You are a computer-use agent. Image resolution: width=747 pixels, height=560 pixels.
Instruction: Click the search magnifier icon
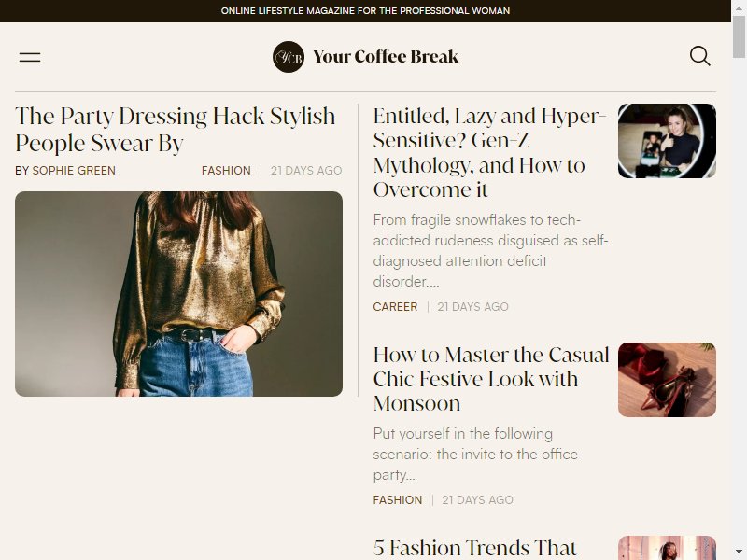699,56
